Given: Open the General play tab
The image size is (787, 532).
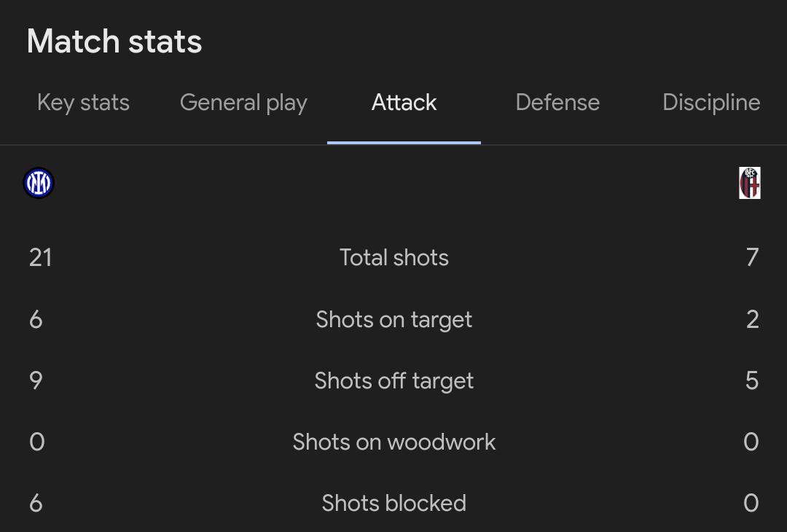Looking at the screenshot, I should 243,103.
